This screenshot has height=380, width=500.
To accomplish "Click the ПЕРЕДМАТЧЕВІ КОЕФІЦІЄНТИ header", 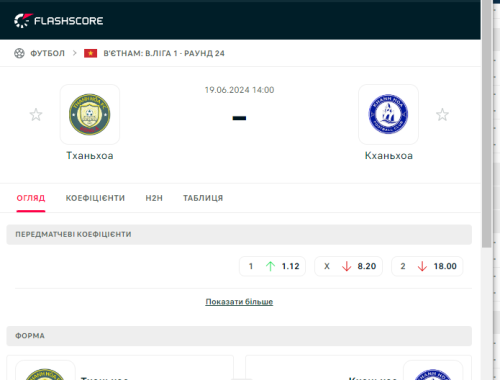I will [239, 234].
